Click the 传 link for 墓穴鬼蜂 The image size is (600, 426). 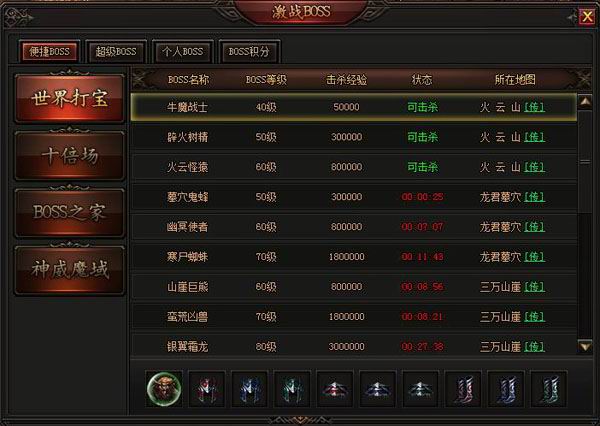[535, 197]
